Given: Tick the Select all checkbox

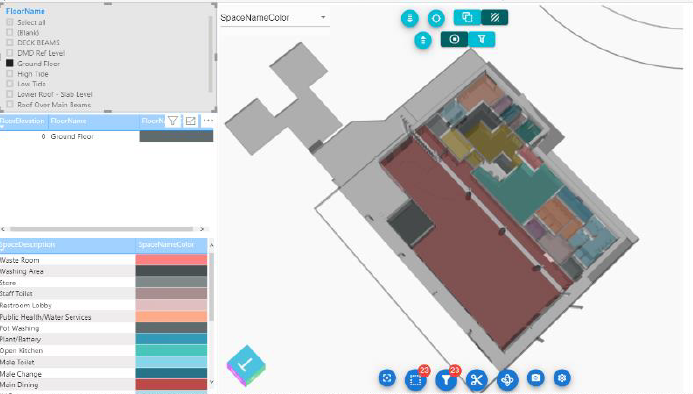Looking at the screenshot, I should click(x=10, y=22).
